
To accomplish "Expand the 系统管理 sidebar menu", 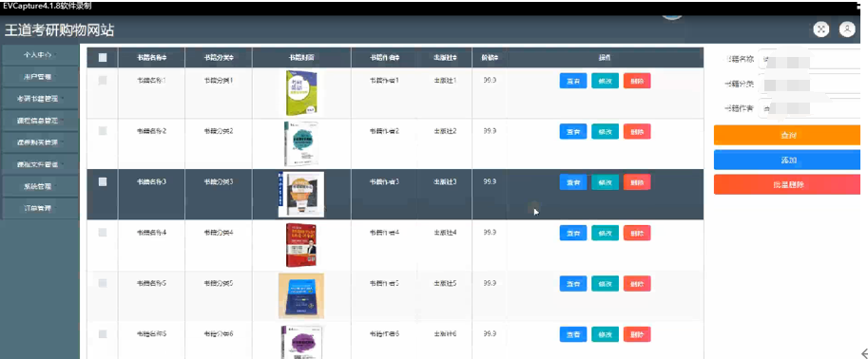I will 40,186.
